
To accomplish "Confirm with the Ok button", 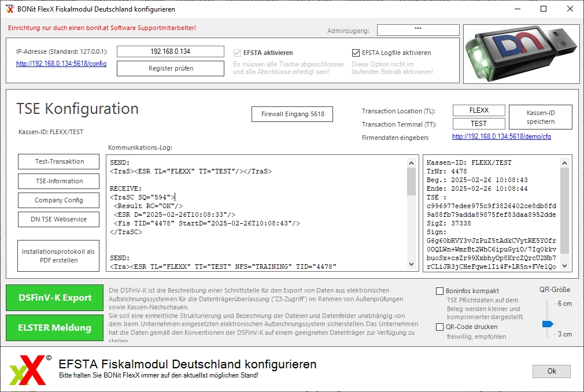I will tap(552, 371).
